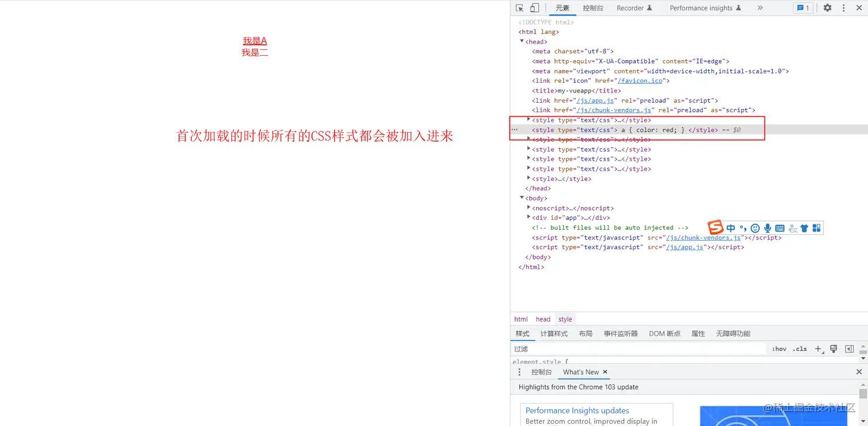Open Performance Insights updates link

coord(578,410)
